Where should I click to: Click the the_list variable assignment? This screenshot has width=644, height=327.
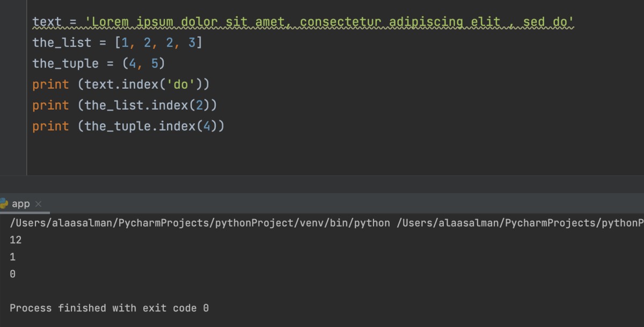coord(62,42)
